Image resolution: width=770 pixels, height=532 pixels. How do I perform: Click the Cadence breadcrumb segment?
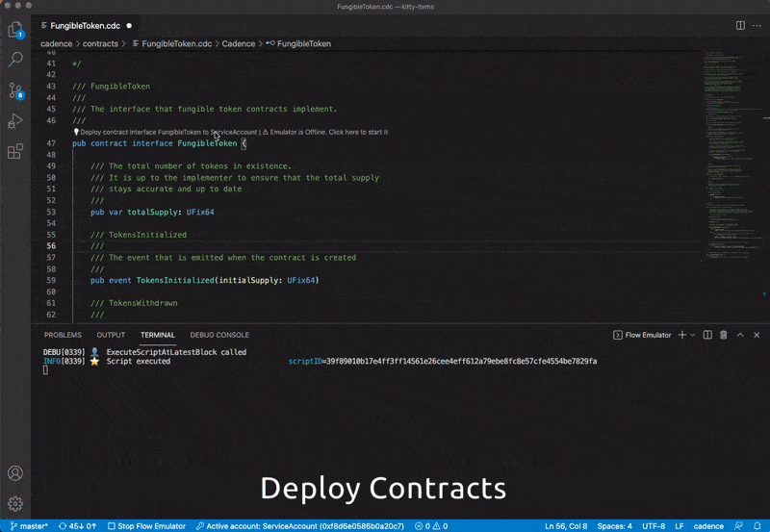pos(238,43)
